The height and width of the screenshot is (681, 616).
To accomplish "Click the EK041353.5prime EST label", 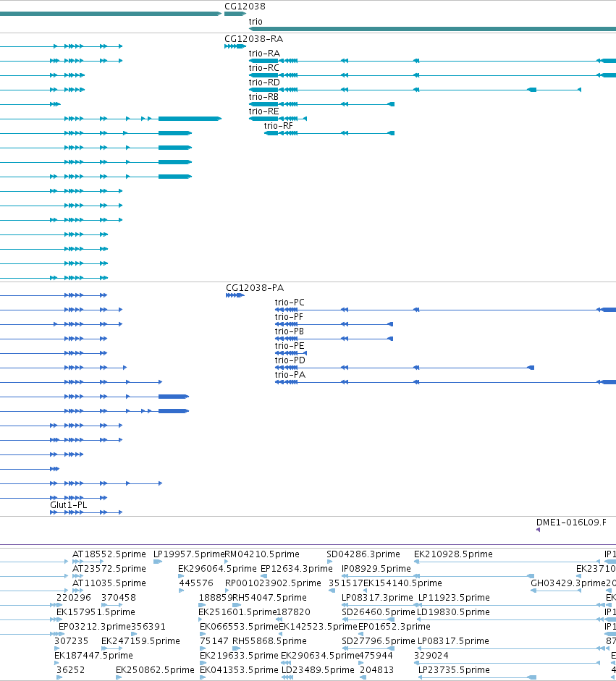I will [239, 669].
